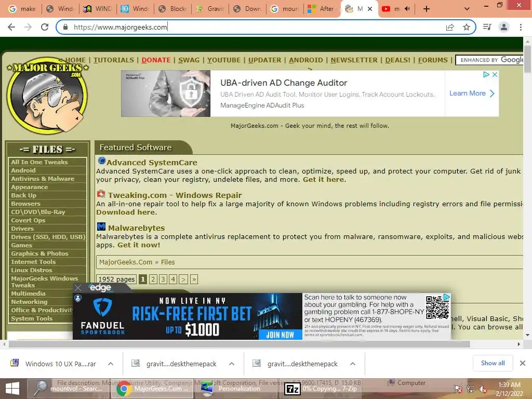Image resolution: width=532 pixels, height=399 pixels.
Task: Open the media control icon in toolbar
Action: pos(487,27)
